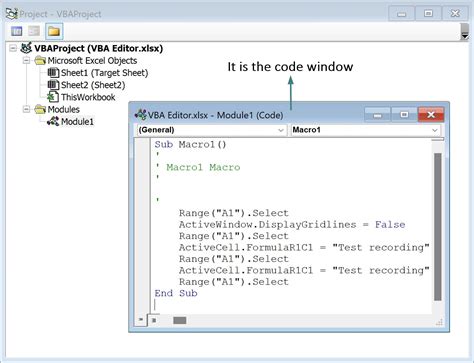Image resolution: width=474 pixels, height=363 pixels.
Task: Click the Microsoft Excel Objects folder icon
Action: (40, 61)
